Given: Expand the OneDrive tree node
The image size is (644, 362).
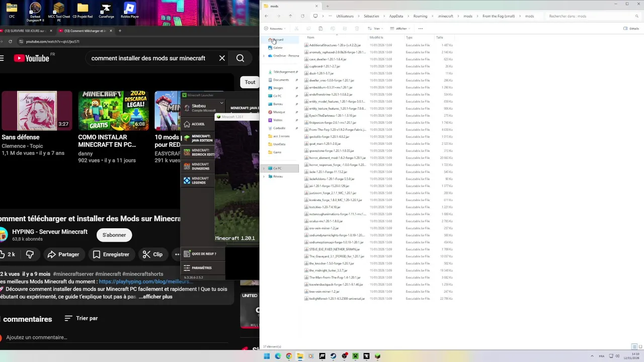Looking at the screenshot, I should [264, 56].
